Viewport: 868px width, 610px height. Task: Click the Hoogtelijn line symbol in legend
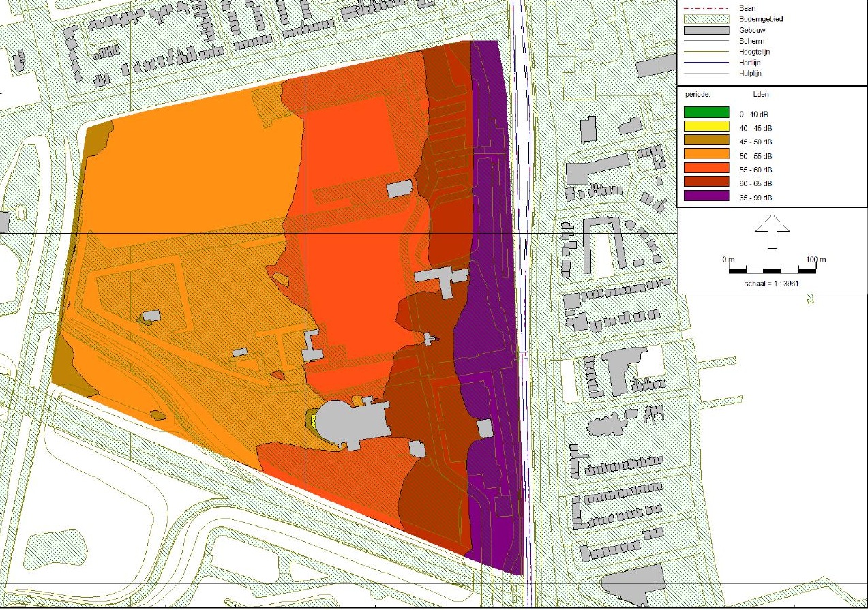click(705, 52)
